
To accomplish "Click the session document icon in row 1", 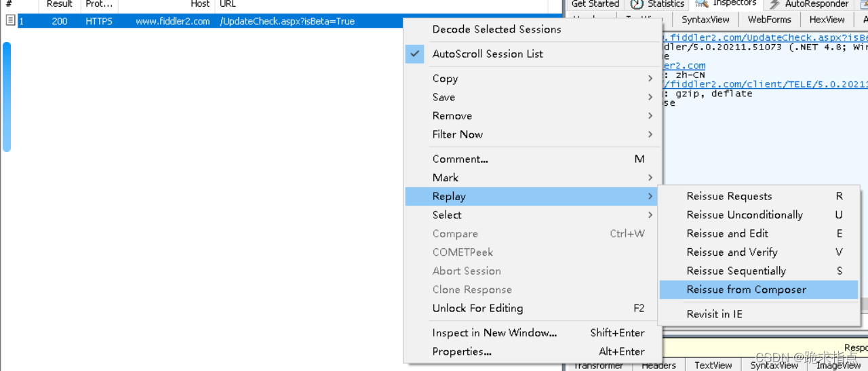I will coord(10,21).
